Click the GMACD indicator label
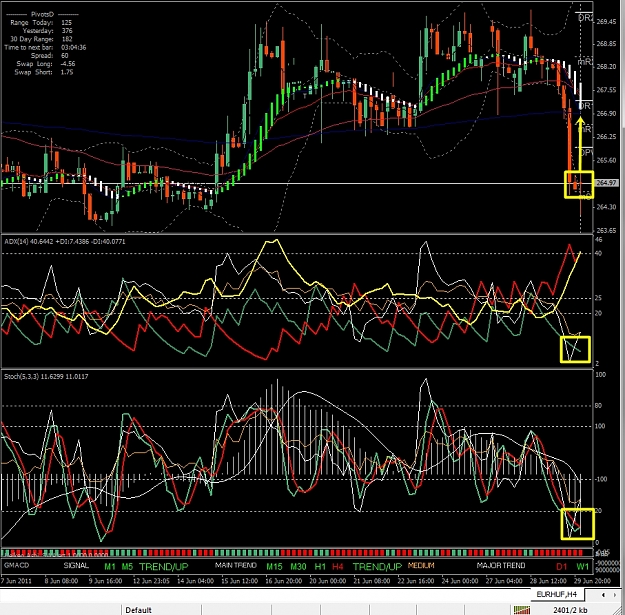The width and height of the screenshot is (625, 615). click(x=16, y=565)
